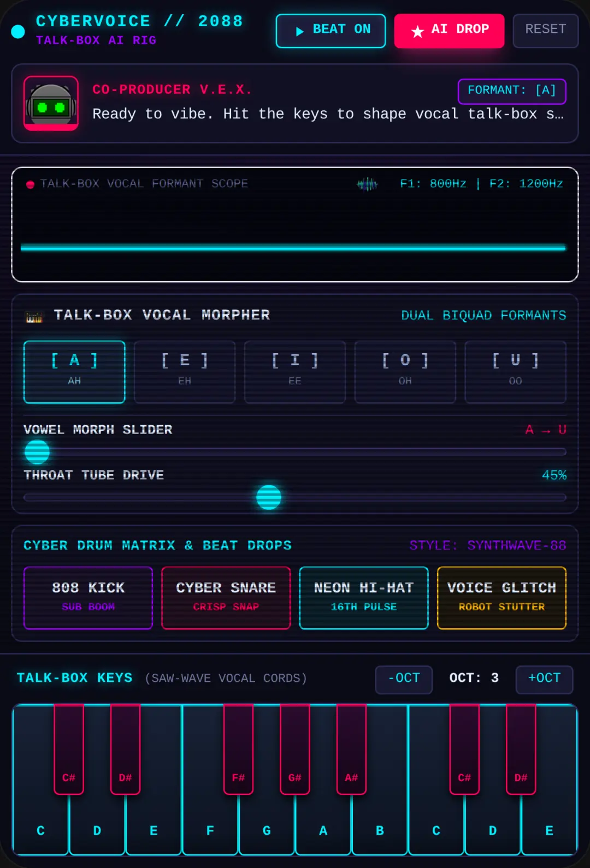
Task: Click the A# black key
Action: click(351, 749)
